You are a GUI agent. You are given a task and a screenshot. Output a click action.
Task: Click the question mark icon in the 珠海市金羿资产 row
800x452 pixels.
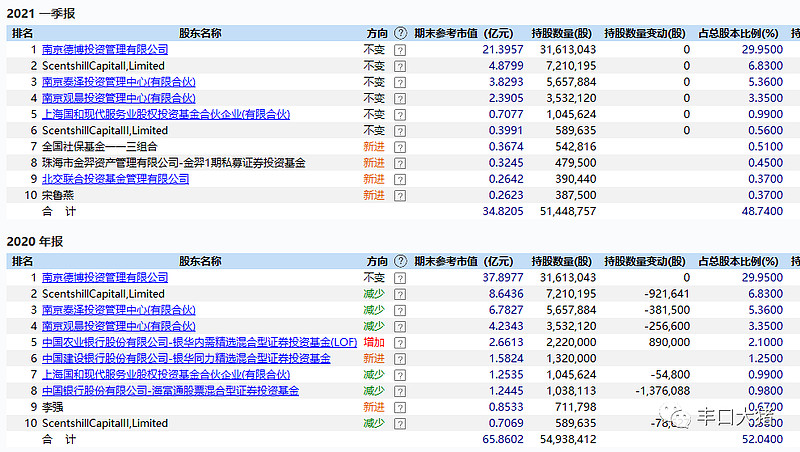click(x=400, y=163)
